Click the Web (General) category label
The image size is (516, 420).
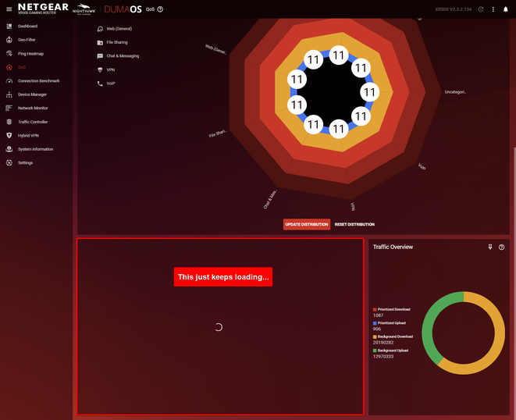pyautogui.click(x=119, y=29)
